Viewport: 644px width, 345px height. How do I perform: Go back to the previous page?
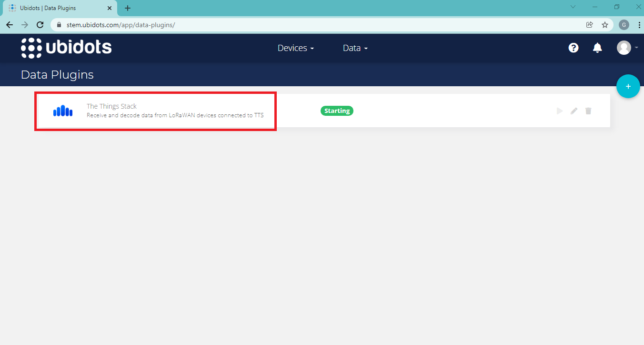(x=10, y=25)
